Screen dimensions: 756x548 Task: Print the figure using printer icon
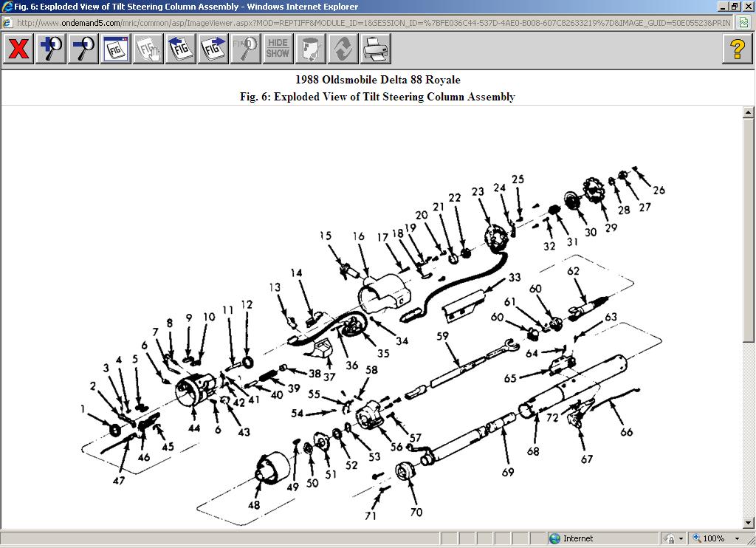376,48
